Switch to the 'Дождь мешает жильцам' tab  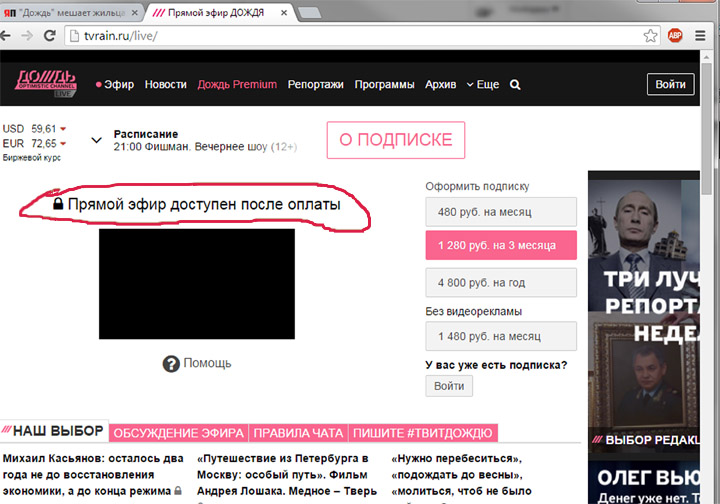coord(69,13)
